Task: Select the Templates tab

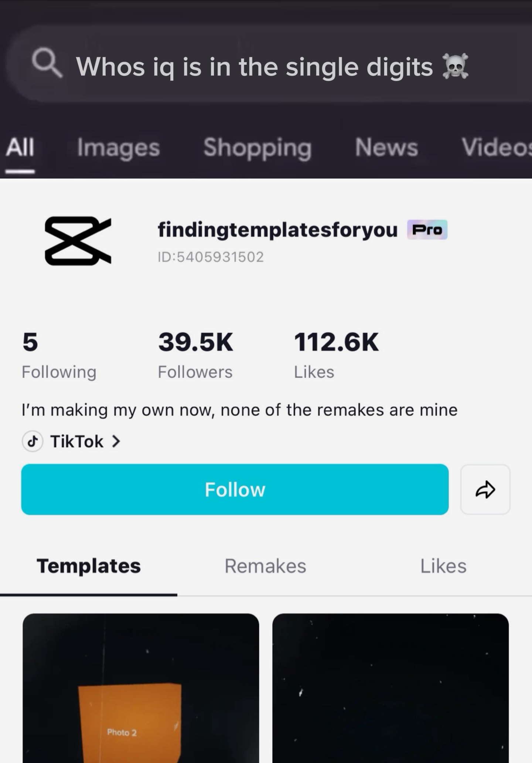Action: coord(89,566)
